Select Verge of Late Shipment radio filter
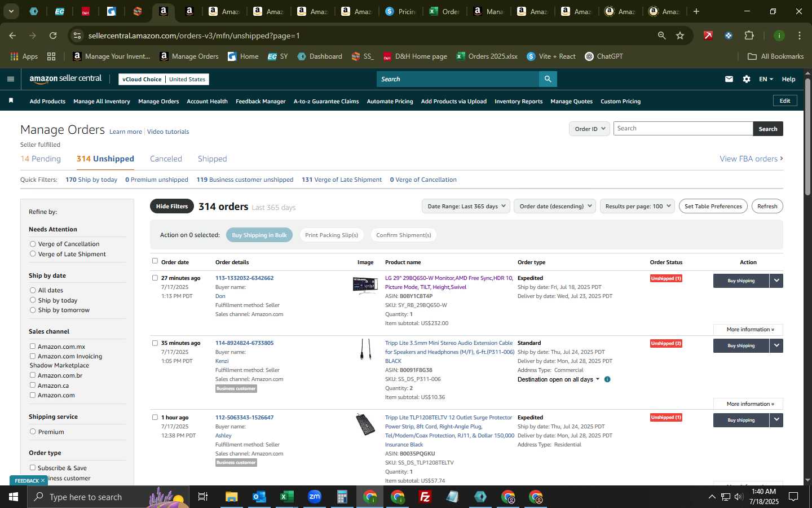This screenshot has width=812, height=508. (x=33, y=254)
